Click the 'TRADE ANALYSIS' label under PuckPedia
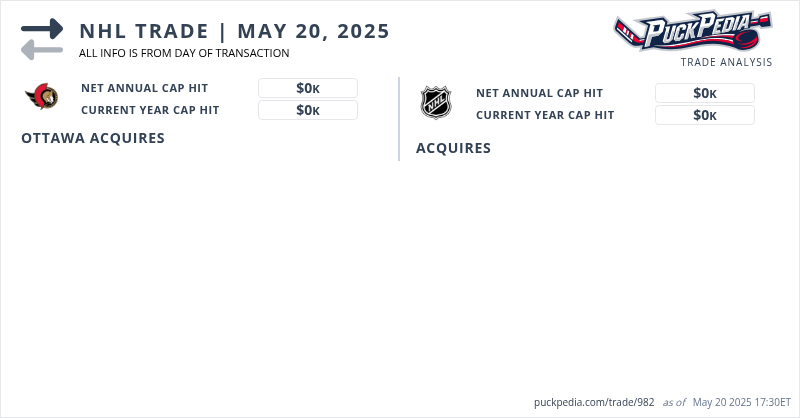This screenshot has width=800, height=418. click(726, 62)
